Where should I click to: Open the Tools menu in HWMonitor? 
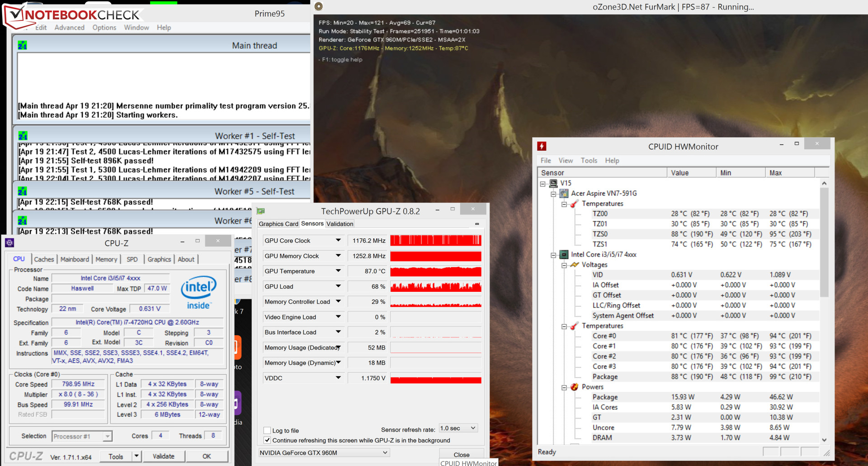[x=589, y=161]
